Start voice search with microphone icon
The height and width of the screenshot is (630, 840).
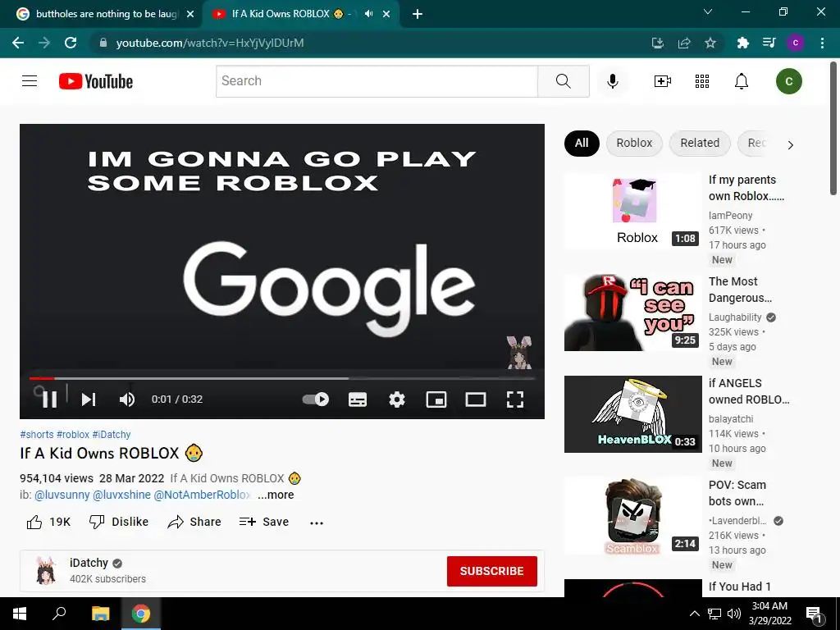click(x=613, y=81)
